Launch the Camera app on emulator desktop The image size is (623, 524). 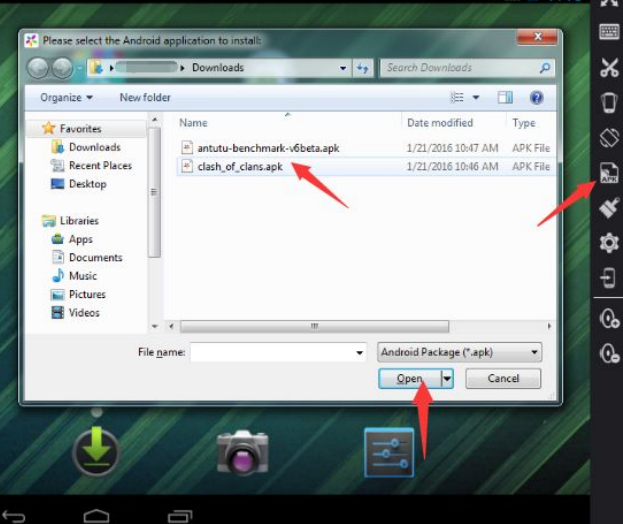pos(242,452)
